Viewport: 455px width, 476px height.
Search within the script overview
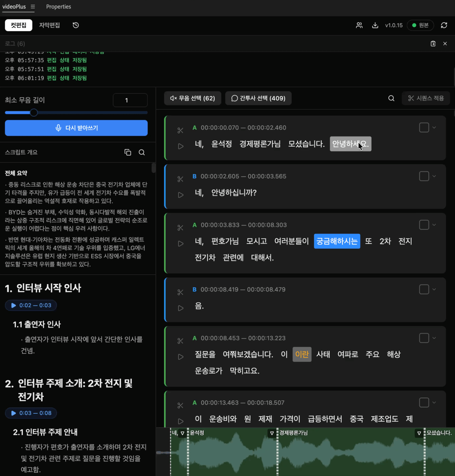[x=142, y=152]
